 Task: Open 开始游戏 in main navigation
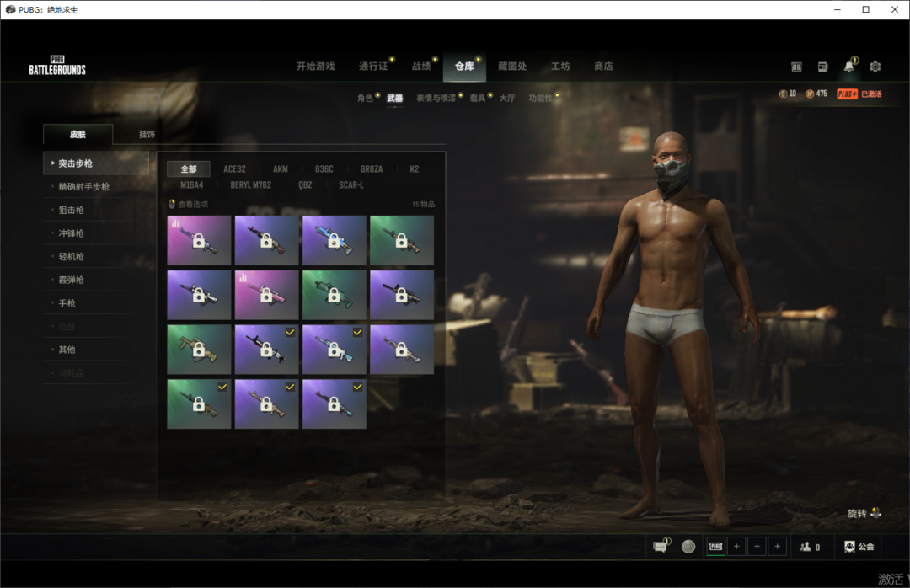(x=316, y=67)
